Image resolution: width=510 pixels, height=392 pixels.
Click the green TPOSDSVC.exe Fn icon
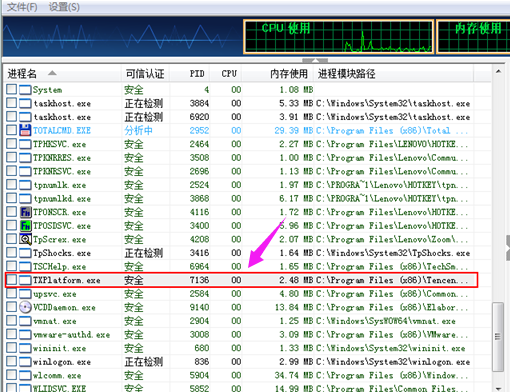click(x=25, y=225)
